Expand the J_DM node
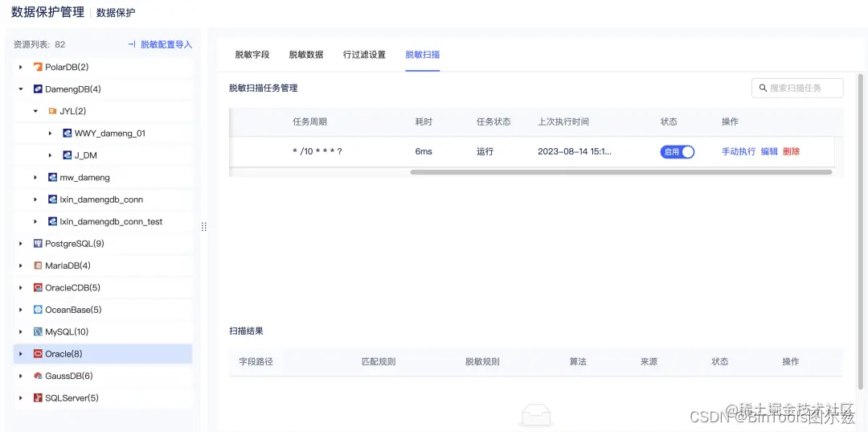 point(50,155)
